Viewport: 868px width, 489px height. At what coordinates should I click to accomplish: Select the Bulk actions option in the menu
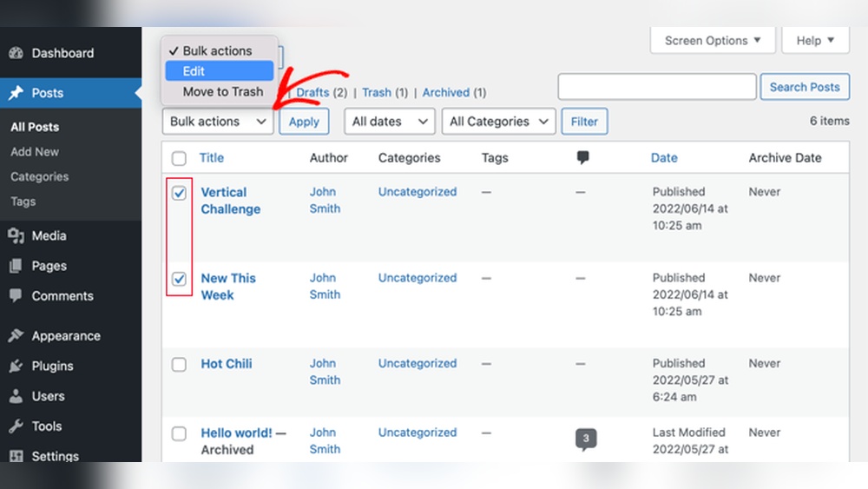220,50
